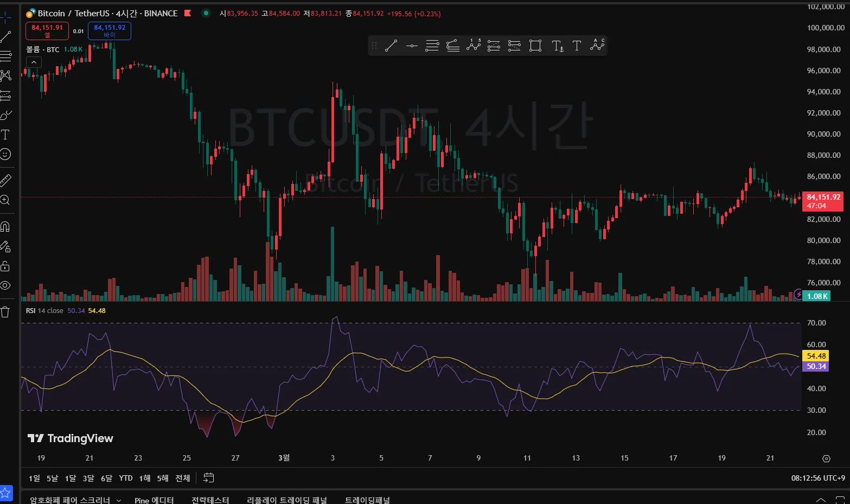The height and width of the screenshot is (504, 850).
Task: Select the crosshair cursor tool
Action: point(5,17)
